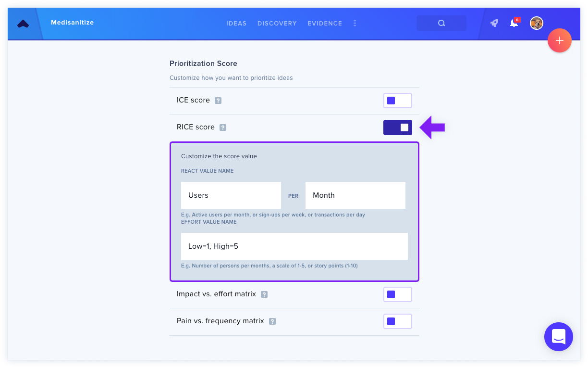
Task: Click the app logo in top-left corner
Action: point(23,23)
